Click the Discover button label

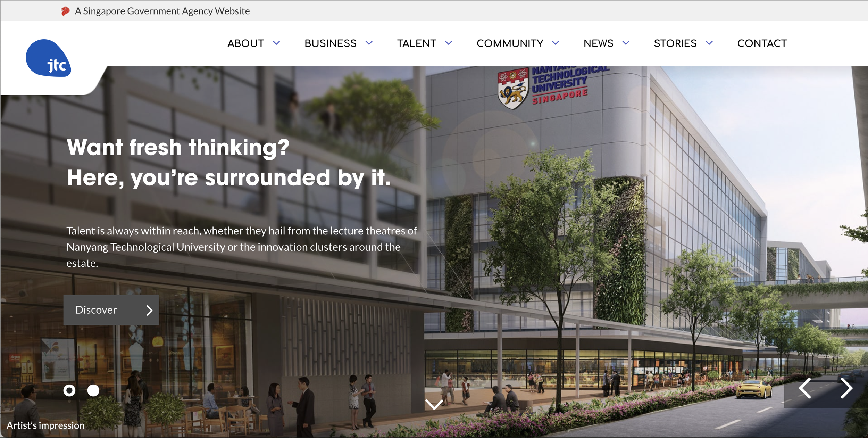tap(96, 310)
